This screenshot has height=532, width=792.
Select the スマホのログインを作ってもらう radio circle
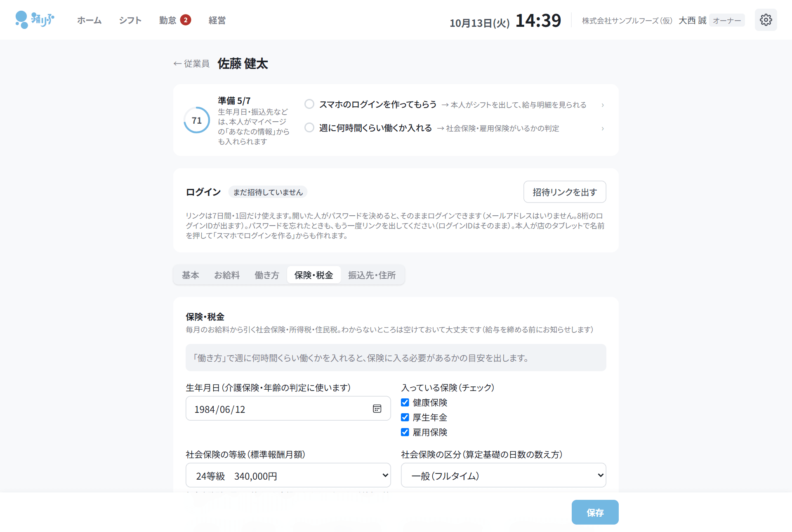309,104
